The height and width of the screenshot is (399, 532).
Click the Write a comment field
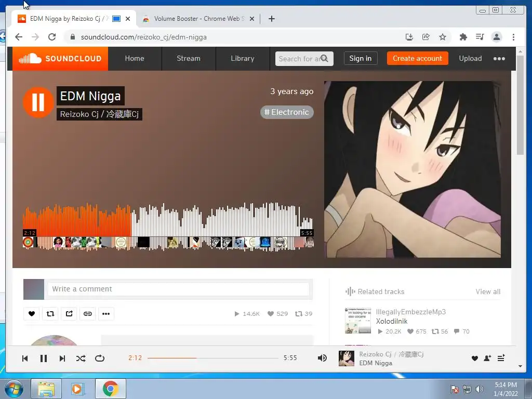click(179, 289)
